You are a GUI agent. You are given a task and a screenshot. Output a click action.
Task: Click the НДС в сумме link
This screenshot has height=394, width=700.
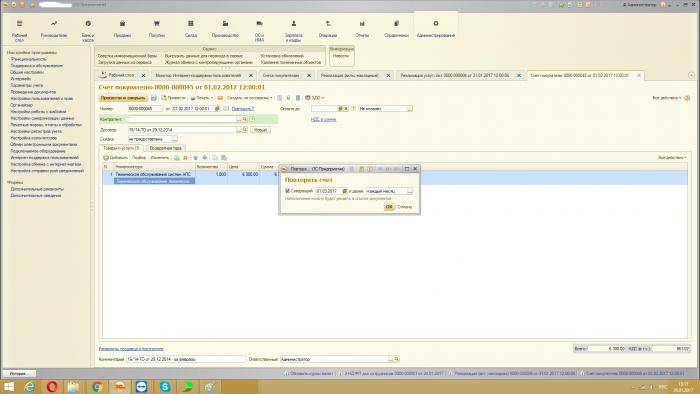(323, 120)
